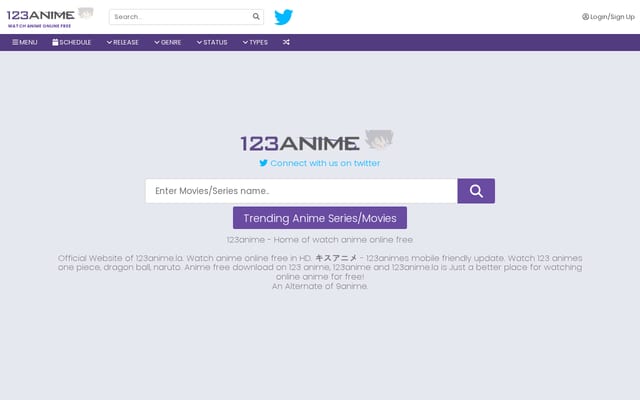Click the shuffle random anime icon
This screenshot has height=400, width=640.
tap(286, 42)
